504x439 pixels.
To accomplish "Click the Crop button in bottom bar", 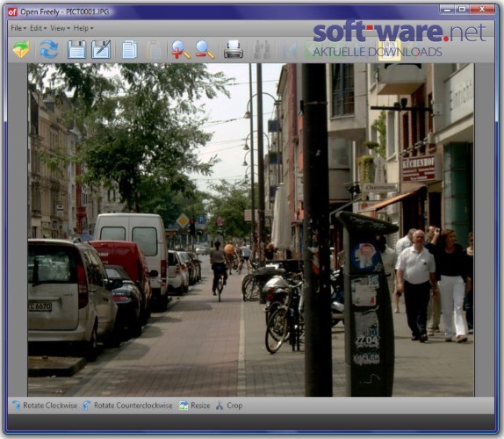I will [x=229, y=406].
